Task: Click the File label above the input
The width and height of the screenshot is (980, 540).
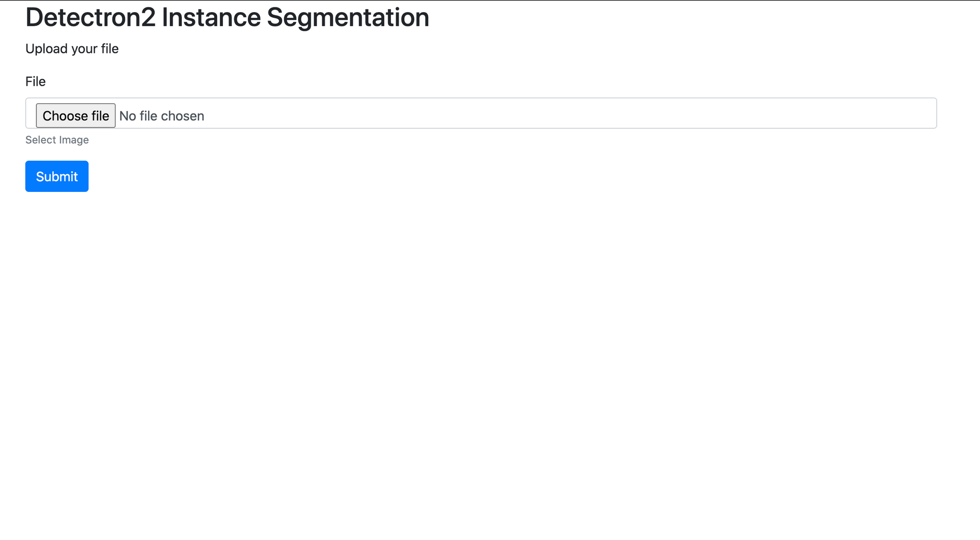Action: (35, 81)
